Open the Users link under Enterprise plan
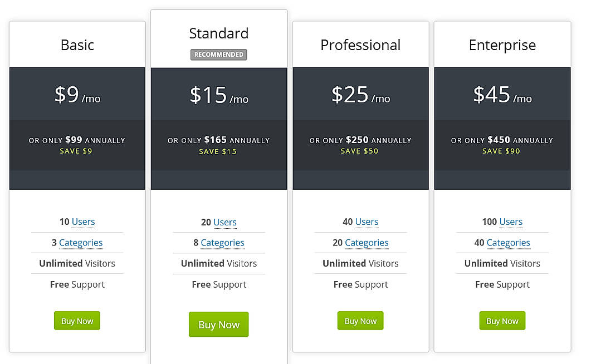596x364 pixels. click(511, 222)
